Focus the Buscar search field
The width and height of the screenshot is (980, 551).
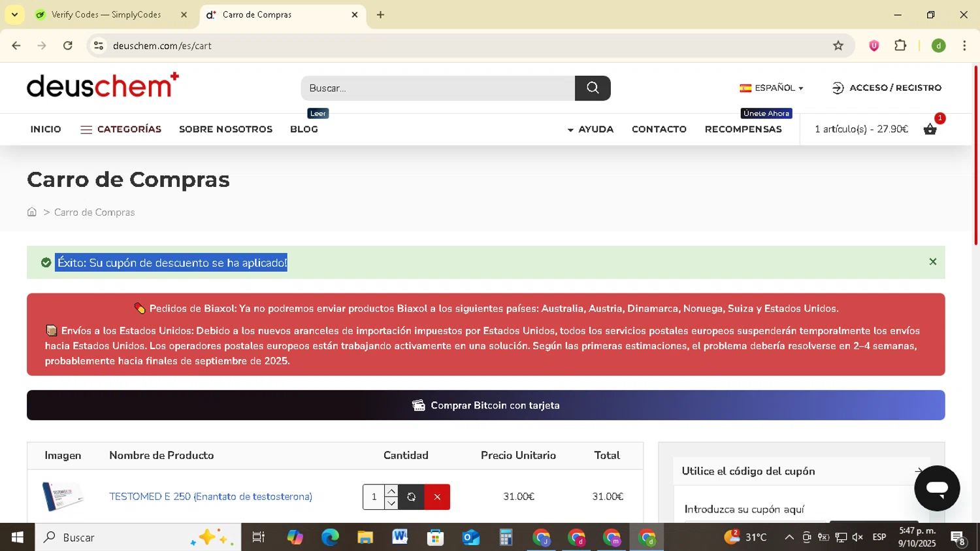tap(438, 88)
